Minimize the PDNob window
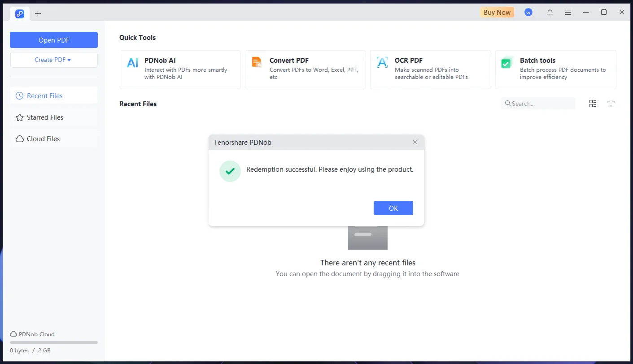This screenshot has width=633, height=364. point(586,13)
